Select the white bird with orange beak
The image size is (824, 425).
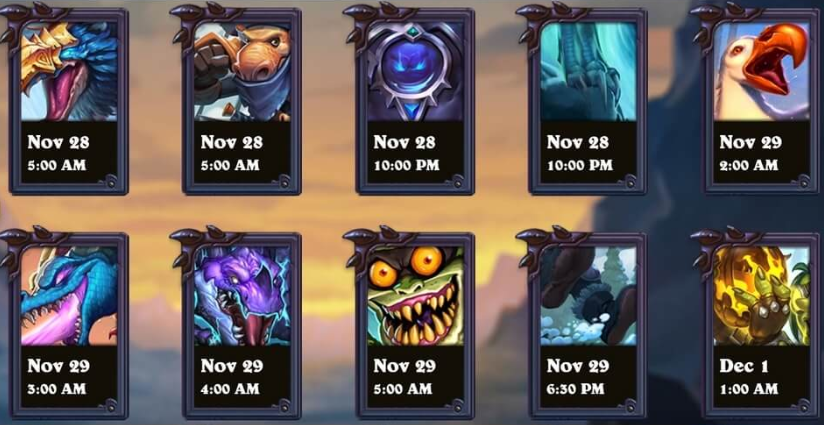761,71
